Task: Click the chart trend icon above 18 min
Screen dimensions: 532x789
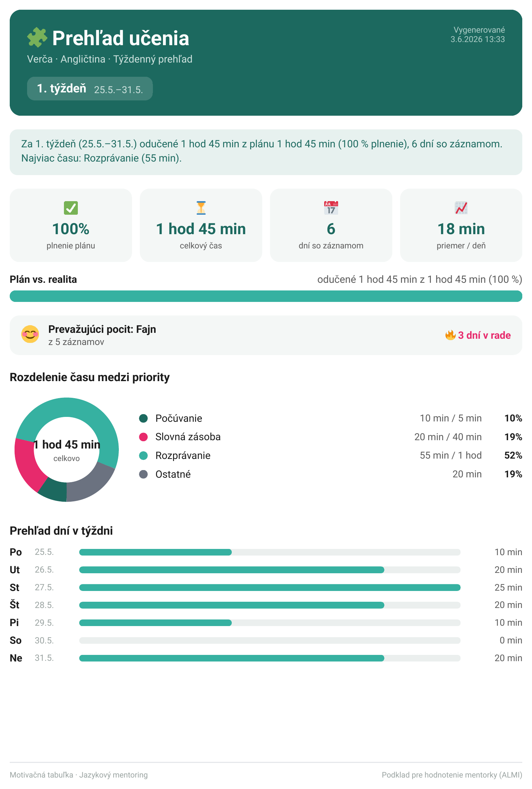Action: 461,208
